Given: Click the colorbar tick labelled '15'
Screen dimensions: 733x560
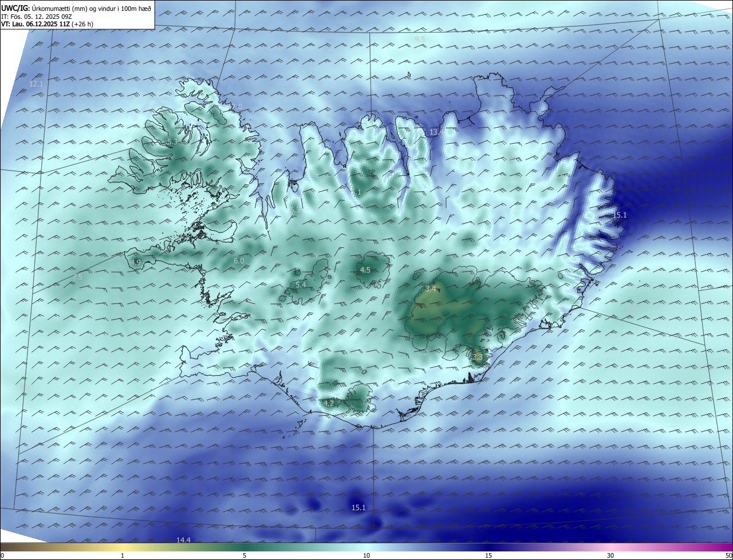Looking at the screenshot, I should tap(488, 555).
